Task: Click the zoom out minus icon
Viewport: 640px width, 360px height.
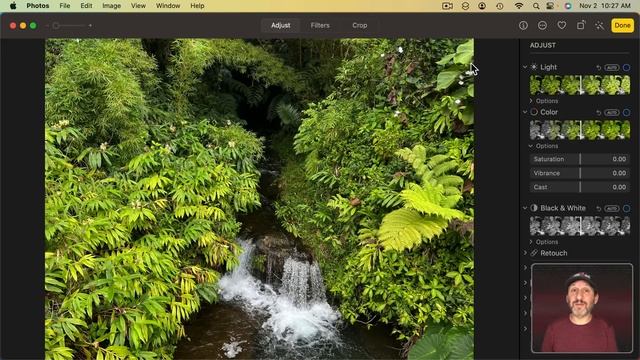Action: pyautogui.click(x=47, y=26)
